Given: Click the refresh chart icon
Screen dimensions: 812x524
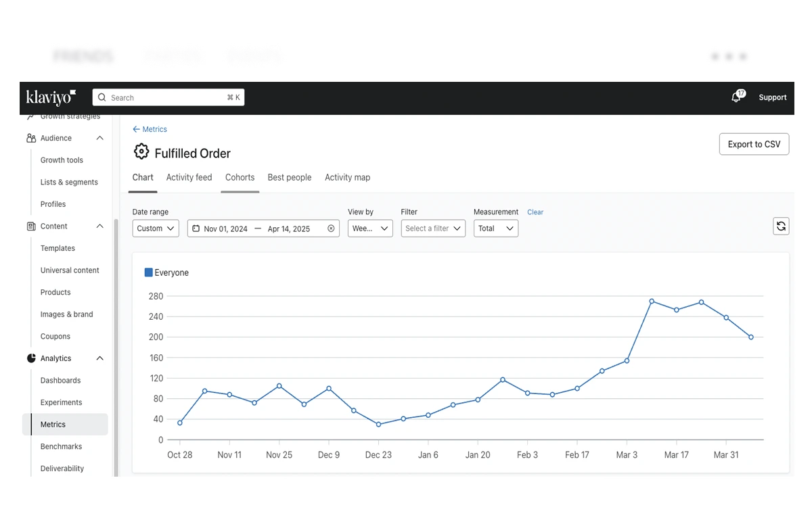Looking at the screenshot, I should coord(781,226).
